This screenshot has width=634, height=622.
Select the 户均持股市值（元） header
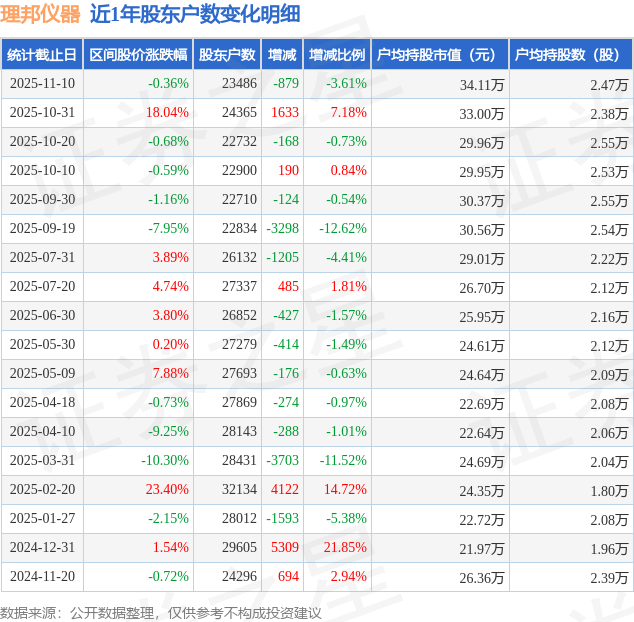click(440, 55)
